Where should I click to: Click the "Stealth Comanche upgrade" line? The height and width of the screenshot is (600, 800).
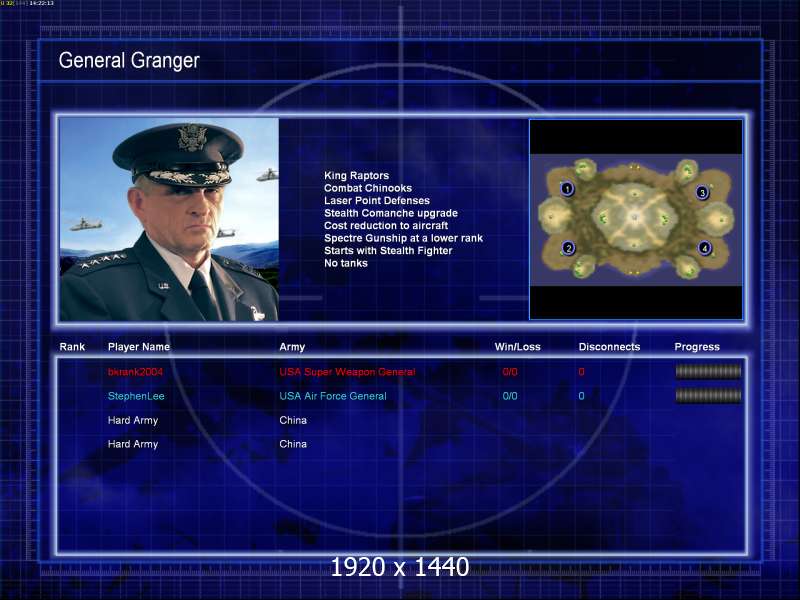[x=391, y=213]
